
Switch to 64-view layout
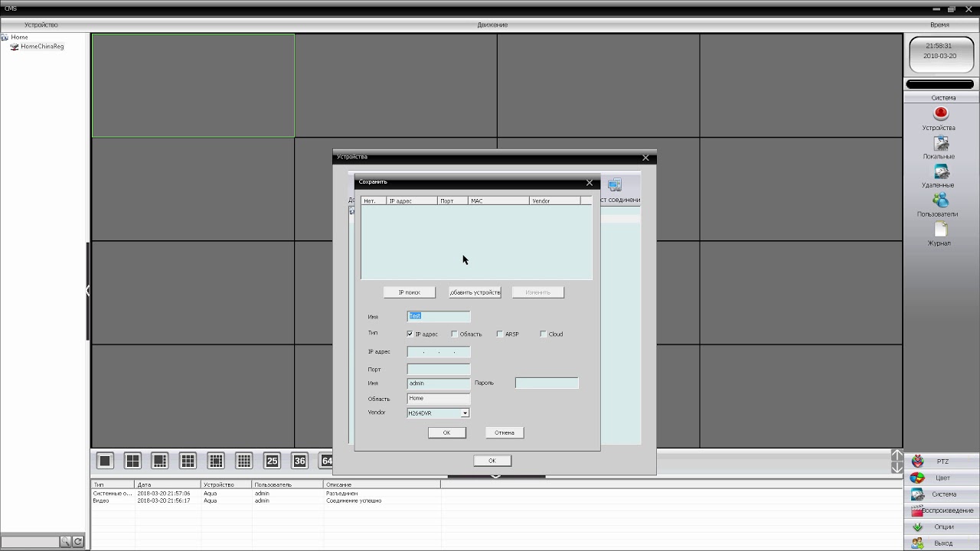pyautogui.click(x=326, y=461)
